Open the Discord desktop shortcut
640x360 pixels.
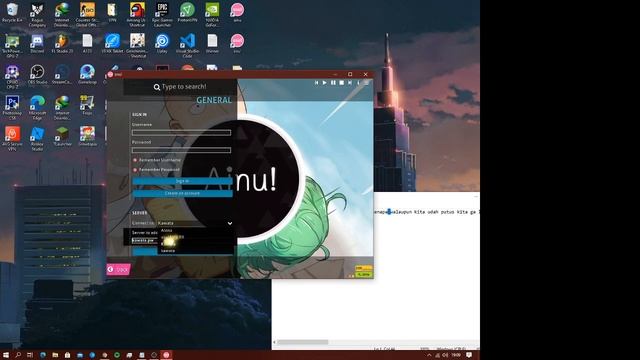point(37,44)
